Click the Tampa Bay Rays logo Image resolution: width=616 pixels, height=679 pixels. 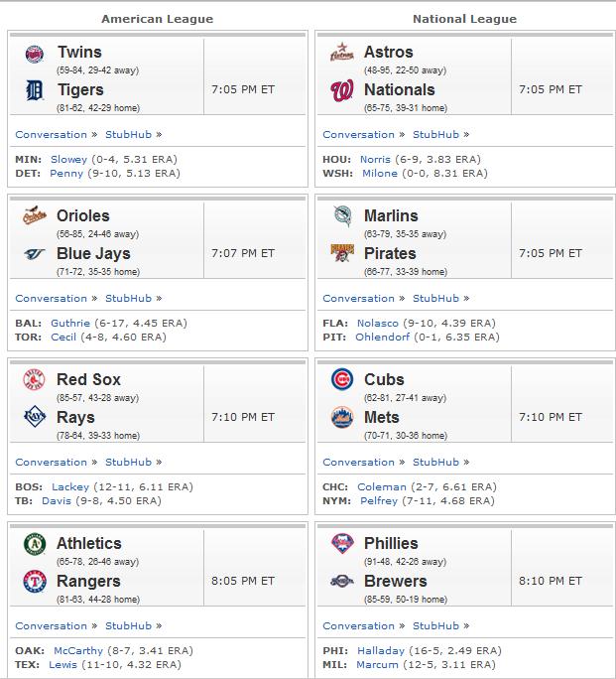tap(35, 417)
